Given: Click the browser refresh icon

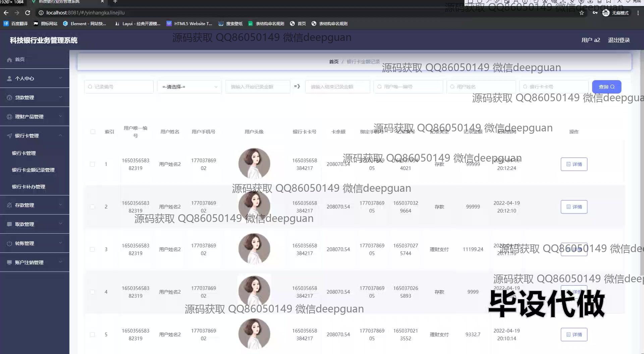Looking at the screenshot, I should coord(28,13).
